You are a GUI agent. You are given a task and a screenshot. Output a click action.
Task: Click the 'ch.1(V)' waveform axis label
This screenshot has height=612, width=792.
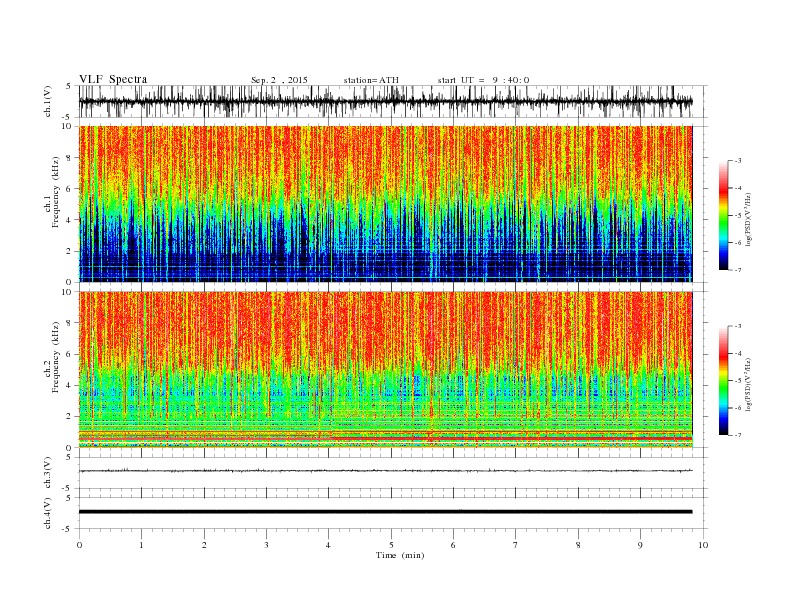point(48,102)
